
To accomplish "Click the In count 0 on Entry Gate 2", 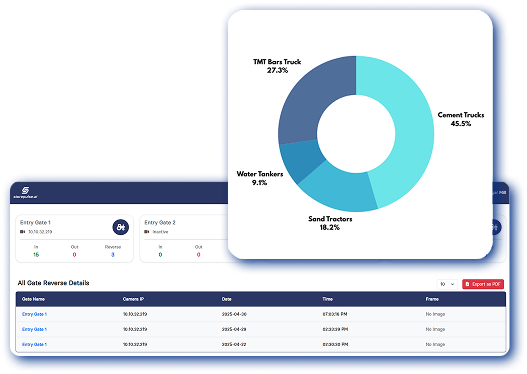I will (160, 255).
